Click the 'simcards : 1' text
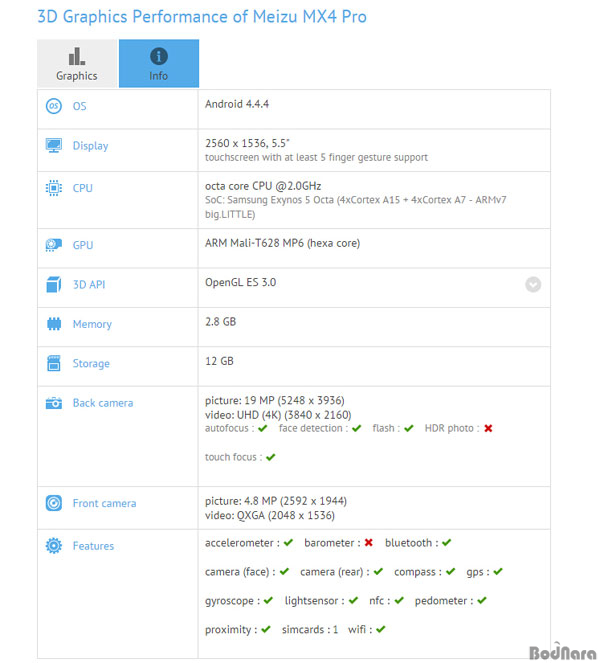 point(310,630)
